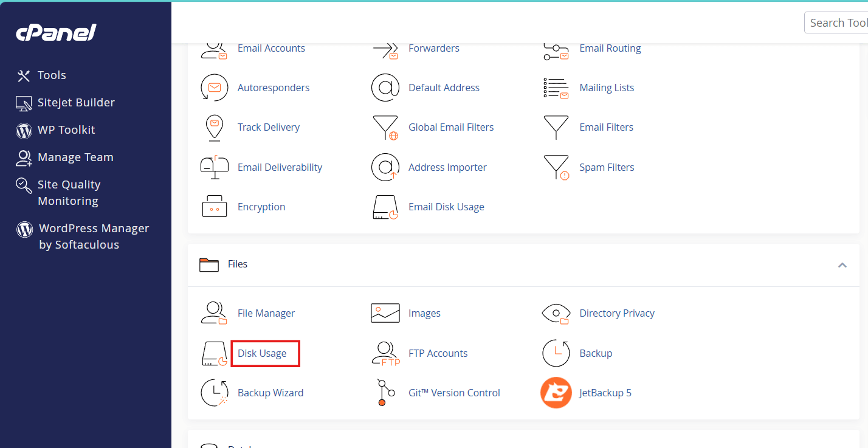Collapse the Files section chevron
The image size is (868, 448).
point(842,264)
